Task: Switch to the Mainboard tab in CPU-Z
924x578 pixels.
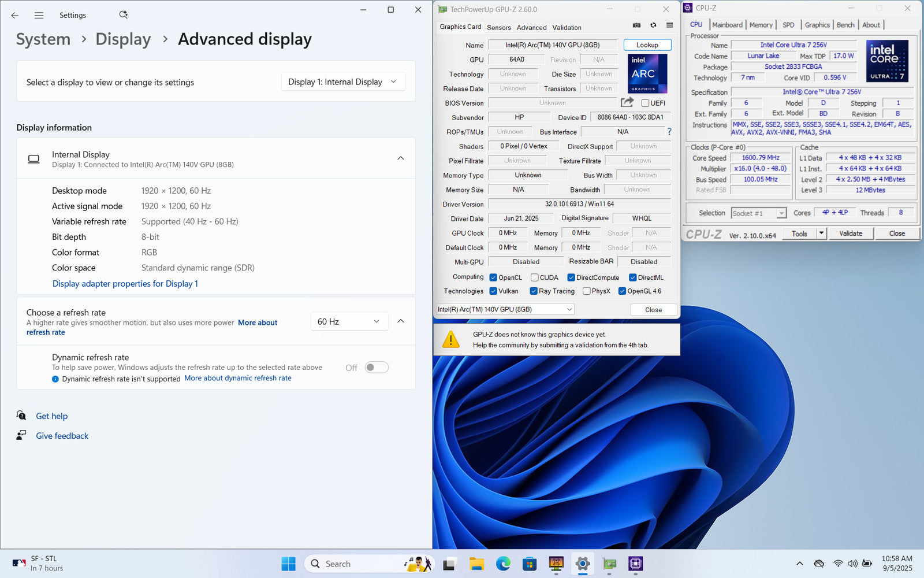Action: 727,25
